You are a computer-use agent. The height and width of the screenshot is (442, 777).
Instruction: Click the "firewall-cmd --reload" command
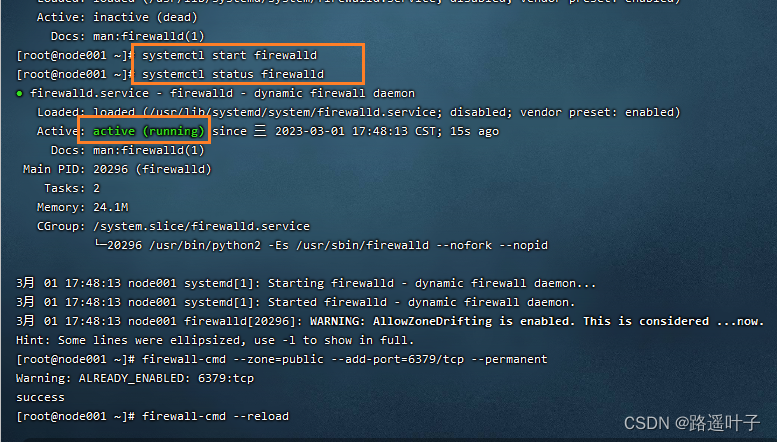pos(215,416)
